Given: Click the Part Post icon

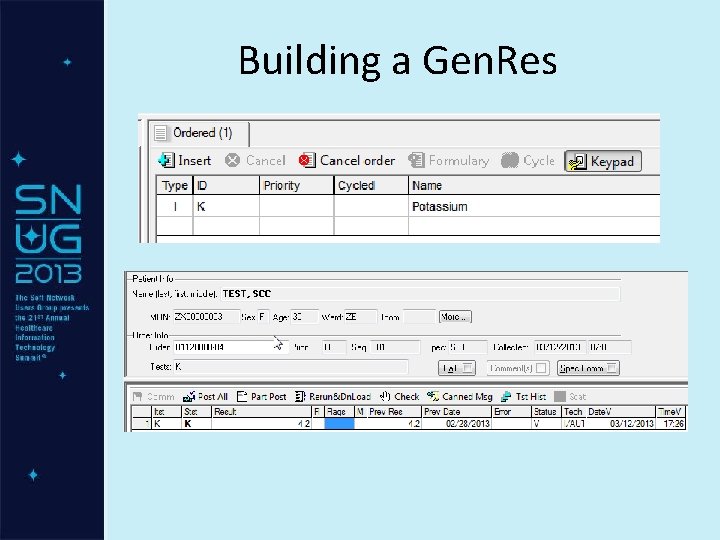Looking at the screenshot, I should pos(242,396).
